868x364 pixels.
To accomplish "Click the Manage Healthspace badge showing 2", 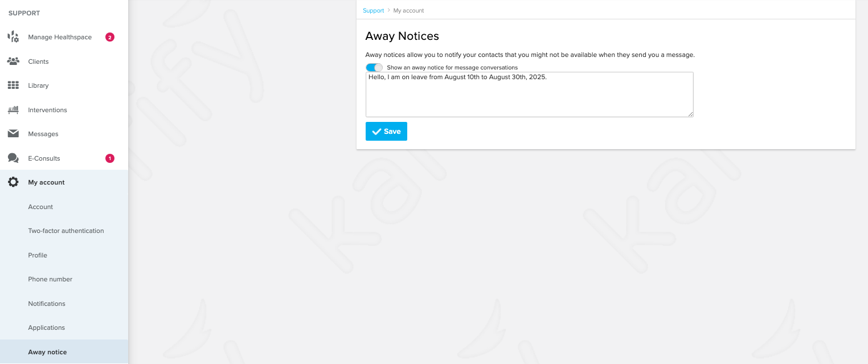I will 110,37.
